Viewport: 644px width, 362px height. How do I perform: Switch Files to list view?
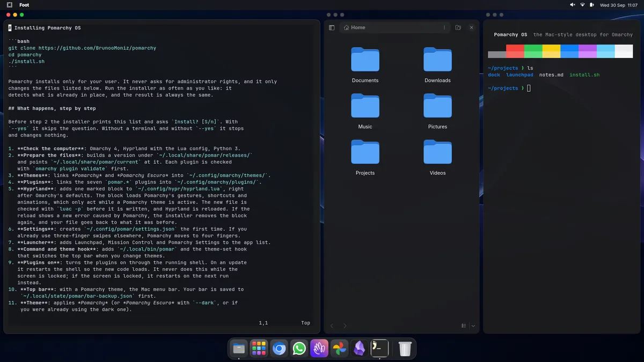click(x=464, y=326)
